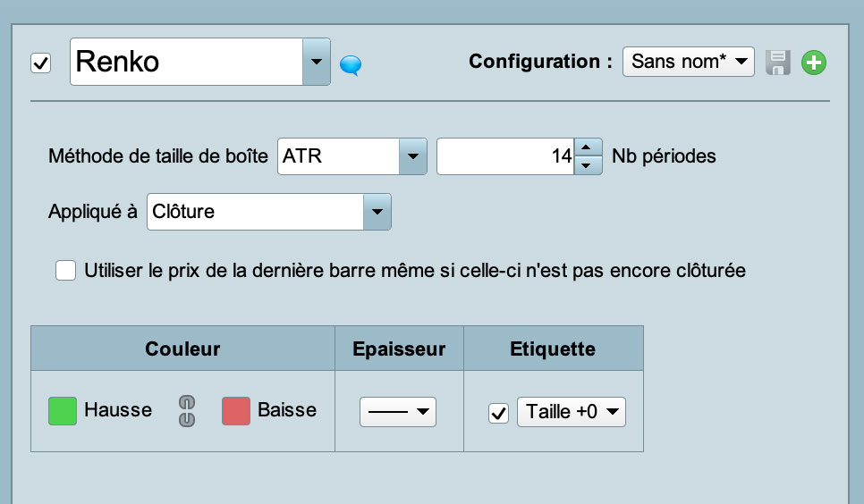
Task: Open the Renko indicator dropdown
Action: point(316,62)
